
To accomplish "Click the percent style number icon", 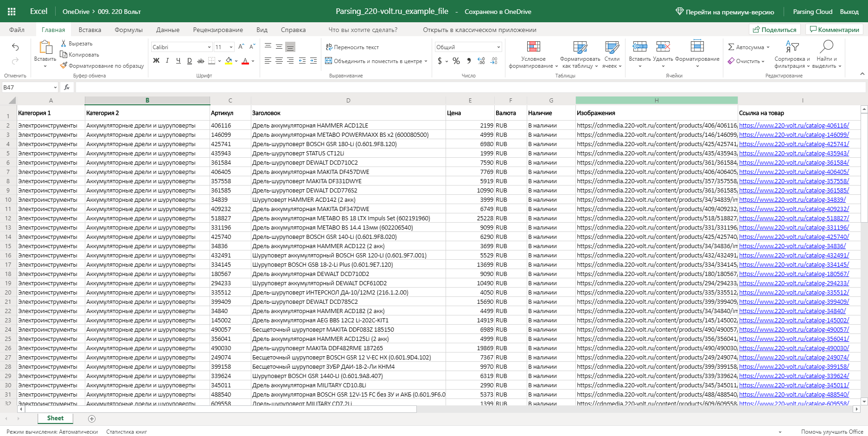I will pos(456,61).
